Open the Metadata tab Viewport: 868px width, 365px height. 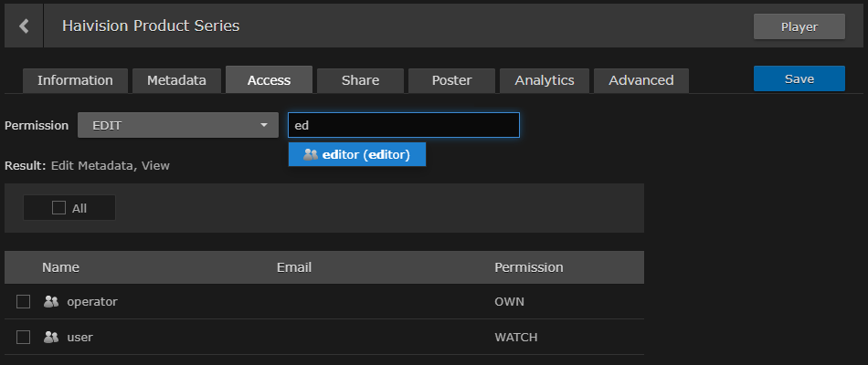176,80
